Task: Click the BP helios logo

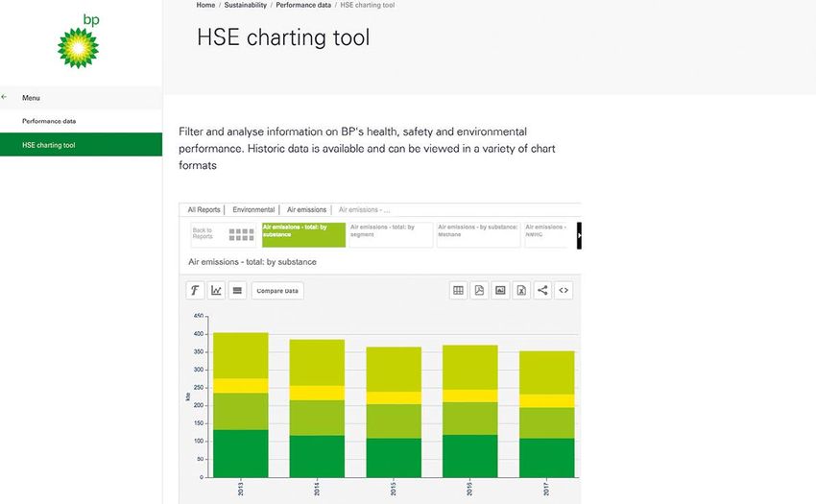Action: [79, 45]
